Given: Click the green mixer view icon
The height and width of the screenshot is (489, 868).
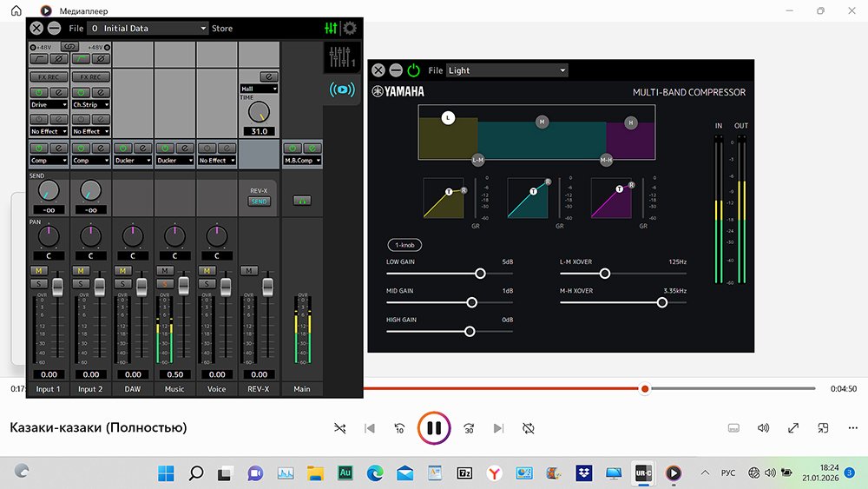Looking at the screenshot, I should (x=331, y=29).
